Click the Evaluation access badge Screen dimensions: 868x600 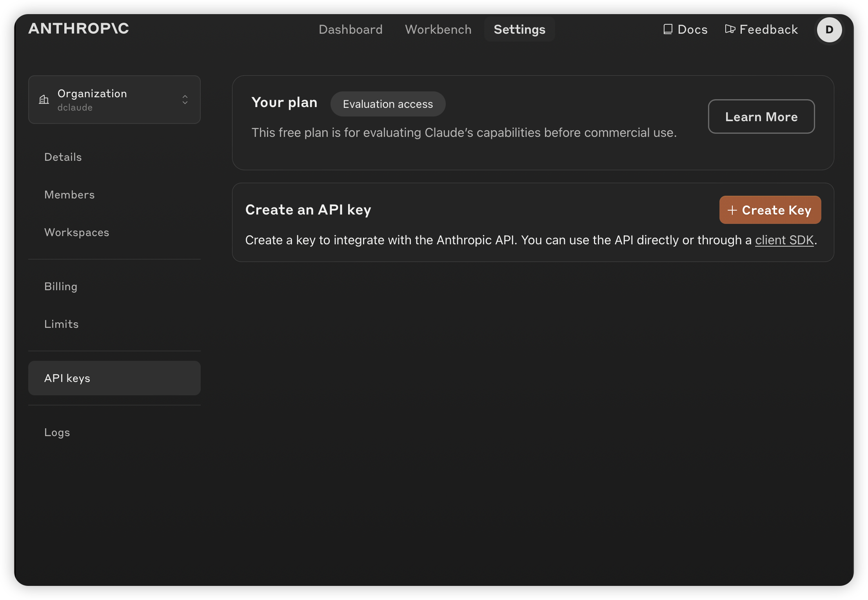[388, 104]
